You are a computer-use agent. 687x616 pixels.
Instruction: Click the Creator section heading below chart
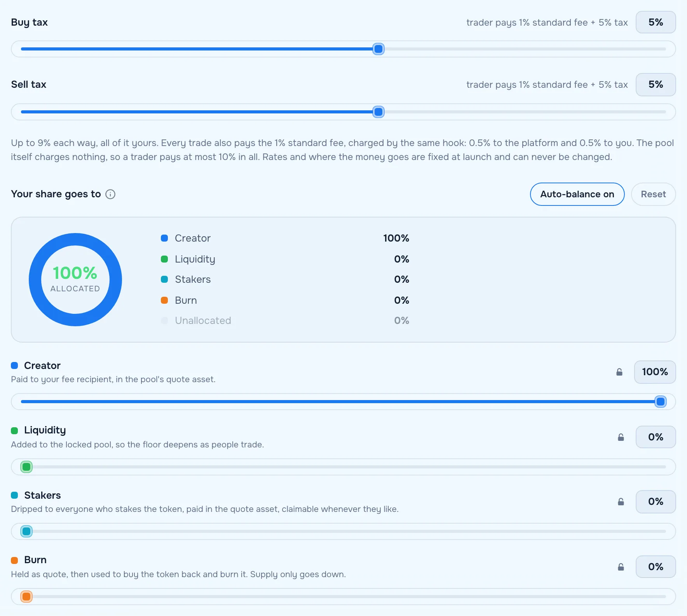tap(42, 365)
